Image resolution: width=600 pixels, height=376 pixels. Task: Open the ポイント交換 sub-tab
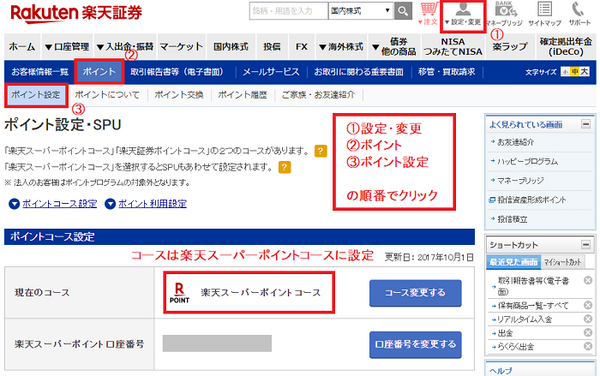(x=179, y=95)
